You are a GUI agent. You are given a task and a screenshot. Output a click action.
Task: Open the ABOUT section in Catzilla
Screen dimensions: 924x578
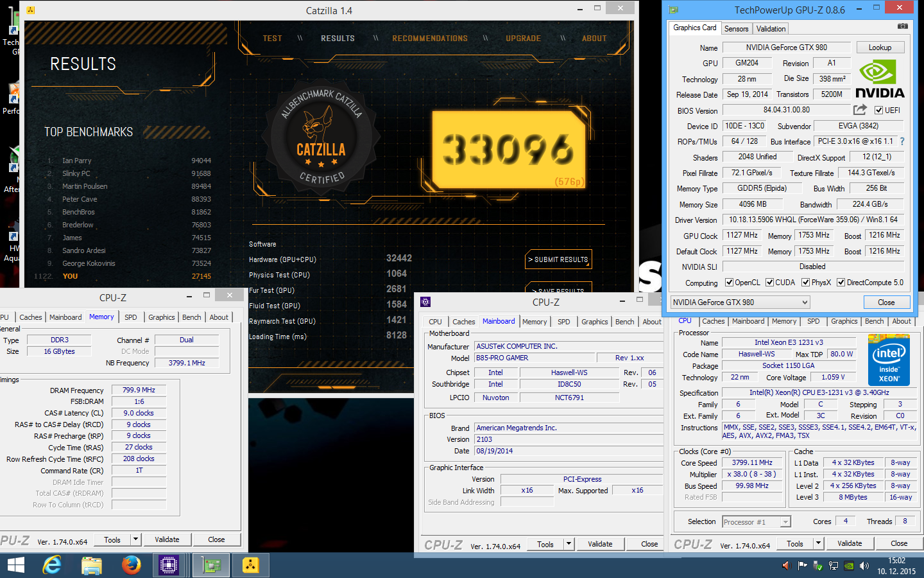(x=594, y=39)
